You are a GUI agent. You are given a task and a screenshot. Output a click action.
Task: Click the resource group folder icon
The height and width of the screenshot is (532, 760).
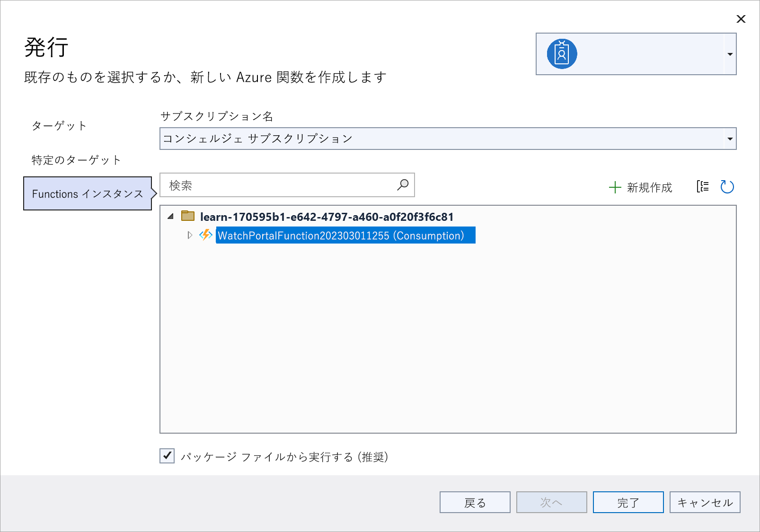(188, 216)
